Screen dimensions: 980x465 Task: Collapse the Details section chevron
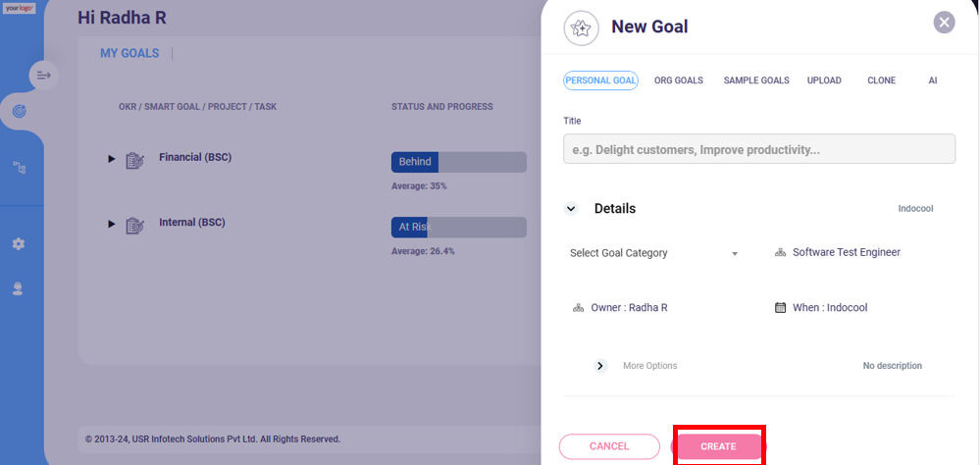[x=571, y=209]
